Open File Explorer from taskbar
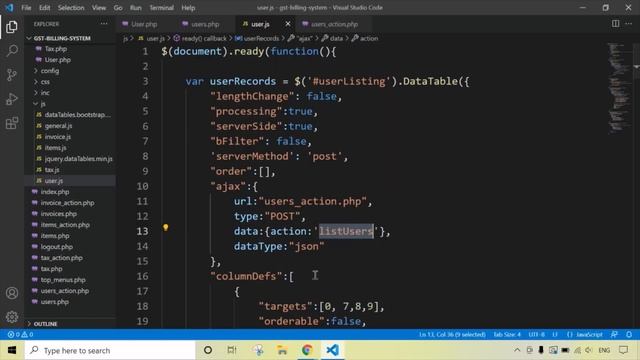This screenshot has width=640, height=360. point(282,350)
